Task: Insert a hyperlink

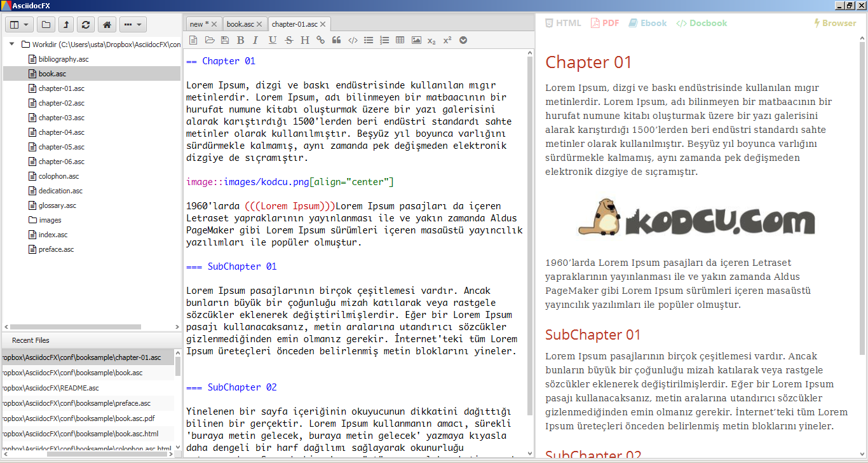Action: 320,40
